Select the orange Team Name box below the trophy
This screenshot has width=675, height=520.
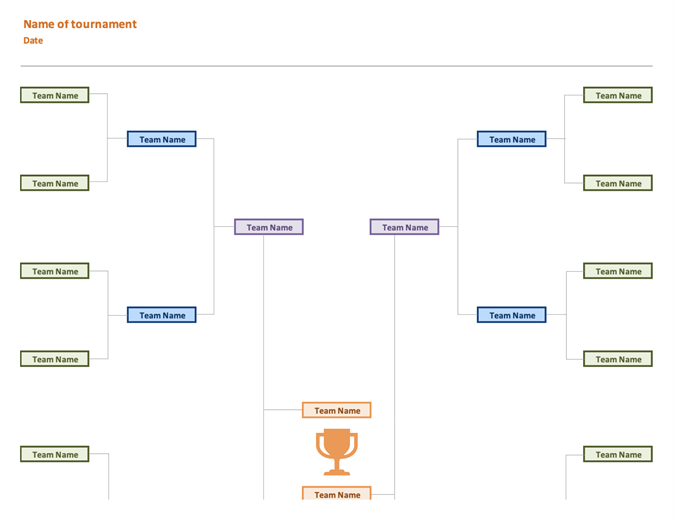tap(337, 494)
